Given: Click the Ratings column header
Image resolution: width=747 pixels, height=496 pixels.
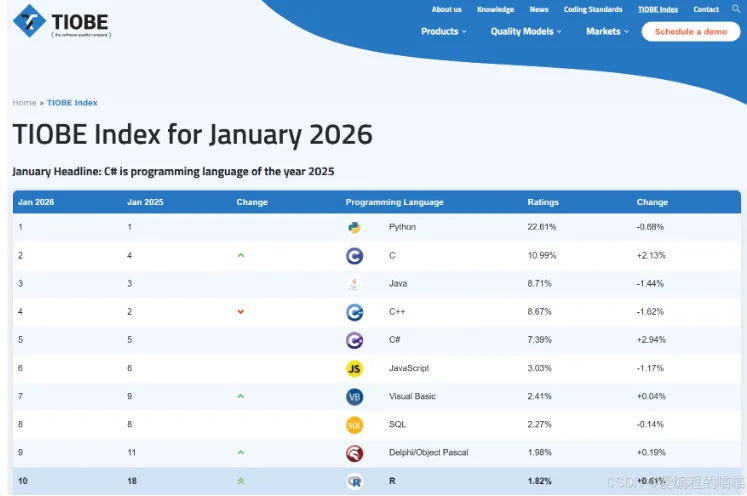Looking at the screenshot, I should (x=543, y=202).
